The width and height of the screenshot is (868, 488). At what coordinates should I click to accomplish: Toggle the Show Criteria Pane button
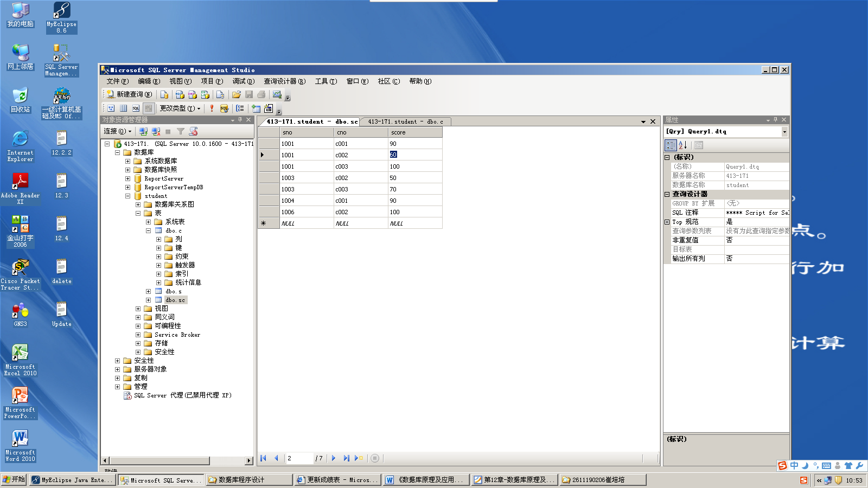click(x=124, y=108)
